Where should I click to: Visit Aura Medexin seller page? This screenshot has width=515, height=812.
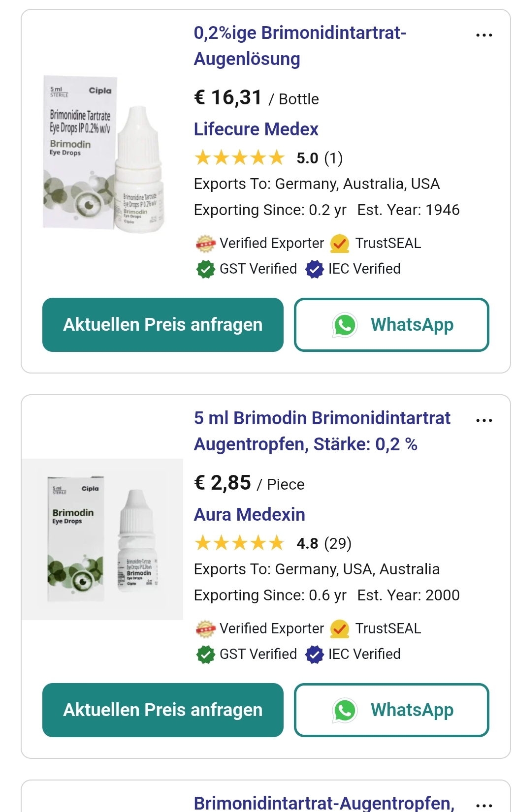tap(250, 515)
